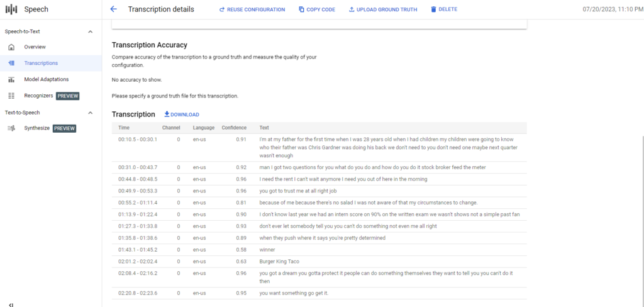This screenshot has height=307, width=644.
Task: Click the Delete trash can icon
Action: 433,9
